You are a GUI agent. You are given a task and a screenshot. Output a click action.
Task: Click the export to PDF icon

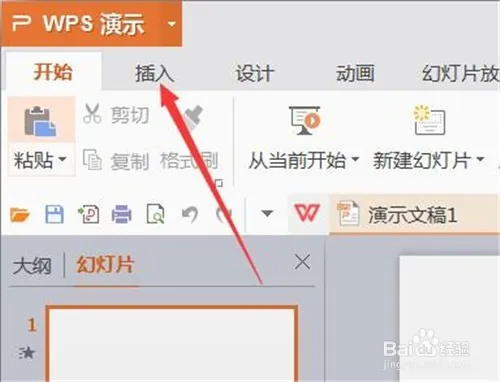pyautogui.click(x=88, y=214)
